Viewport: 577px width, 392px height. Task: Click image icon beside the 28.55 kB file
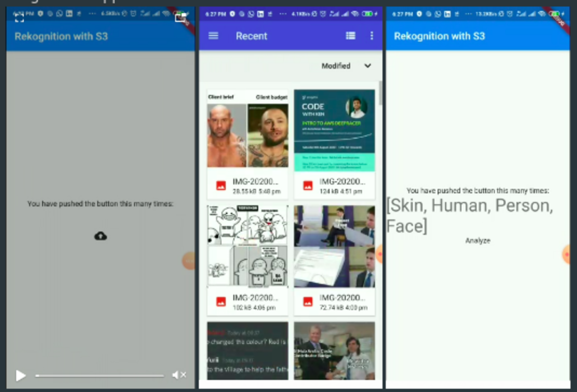[x=221, y=186]
